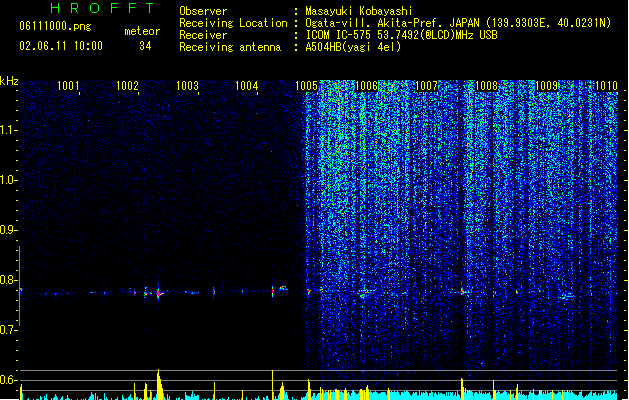Click the Receiving Location label
The image size is (629, 400).
(233, 23)
